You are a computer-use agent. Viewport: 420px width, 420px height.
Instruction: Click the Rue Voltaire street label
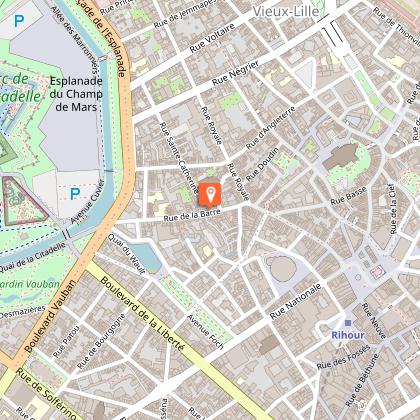click(212, 38)
